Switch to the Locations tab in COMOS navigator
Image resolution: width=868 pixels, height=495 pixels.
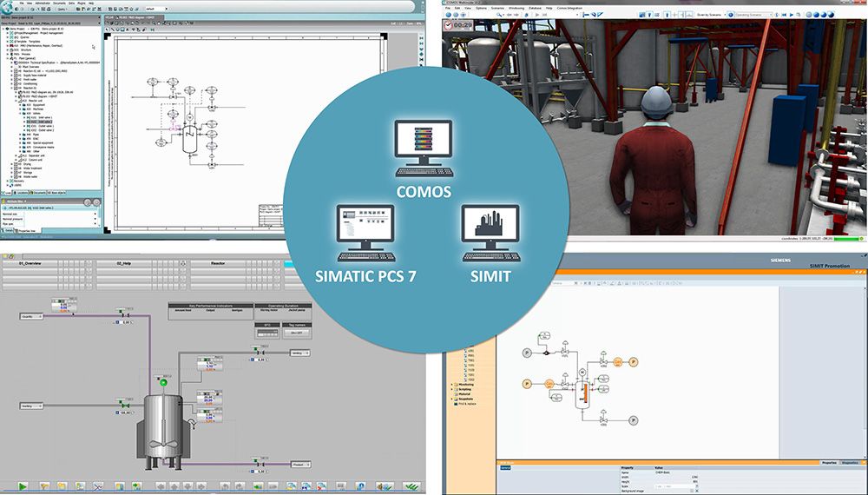pos(23,193)
